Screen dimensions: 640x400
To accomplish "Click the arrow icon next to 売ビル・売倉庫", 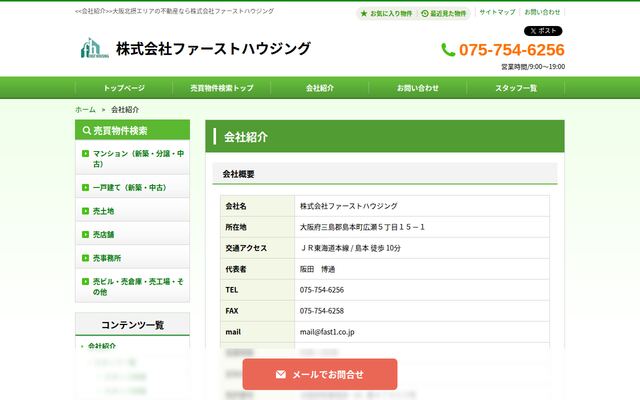I will click(x=85, y=281).
